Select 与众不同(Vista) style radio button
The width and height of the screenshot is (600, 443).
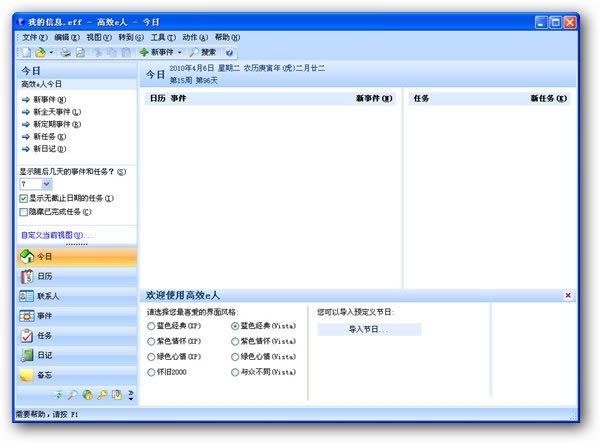click(x=235, y=372)
